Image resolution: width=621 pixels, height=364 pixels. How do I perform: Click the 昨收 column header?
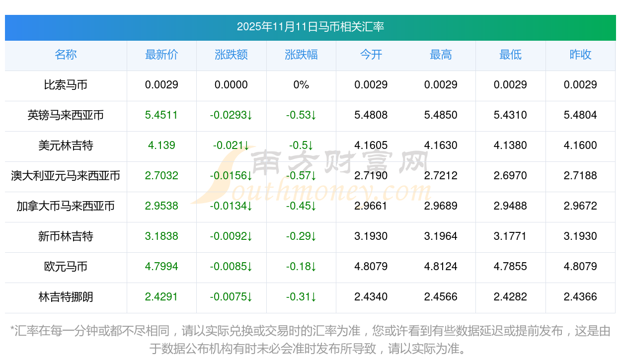click(x=580, y=55)
